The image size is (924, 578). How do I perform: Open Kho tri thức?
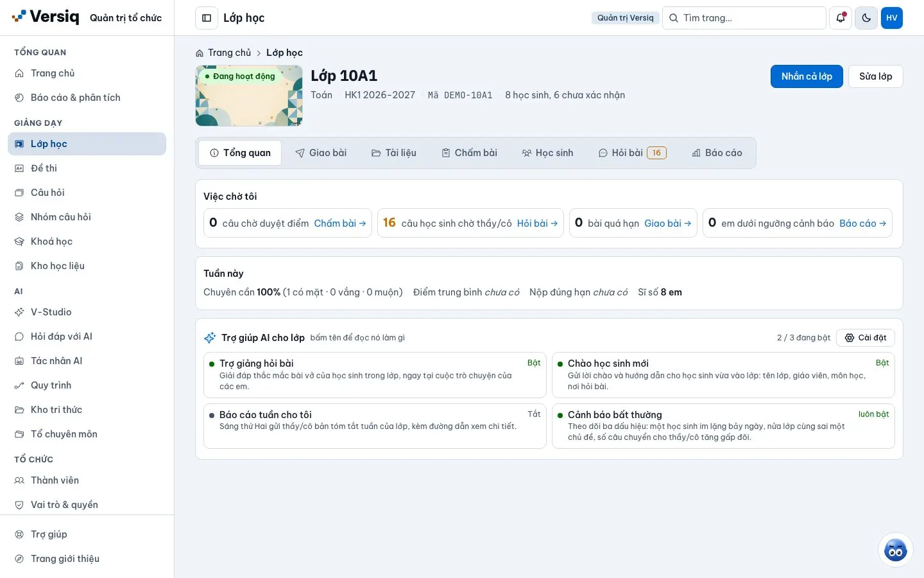87,410
